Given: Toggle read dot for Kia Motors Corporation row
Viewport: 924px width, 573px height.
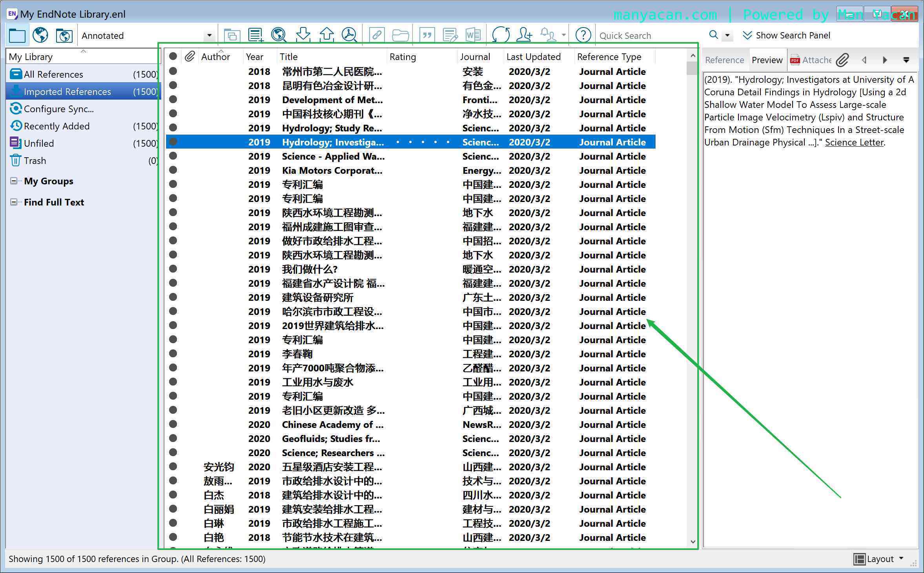Looking at the screenshot, I should 173,170.
